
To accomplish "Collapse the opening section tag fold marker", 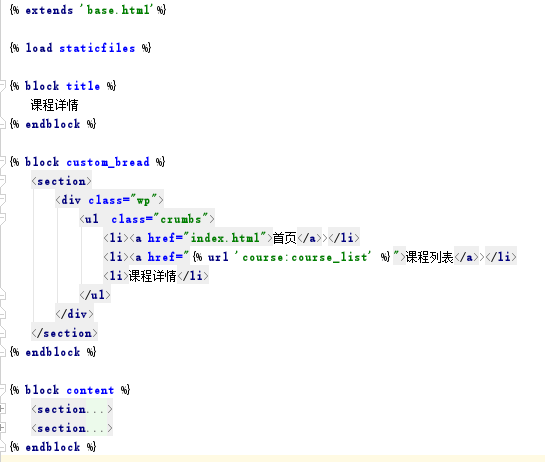I will 2,180.
